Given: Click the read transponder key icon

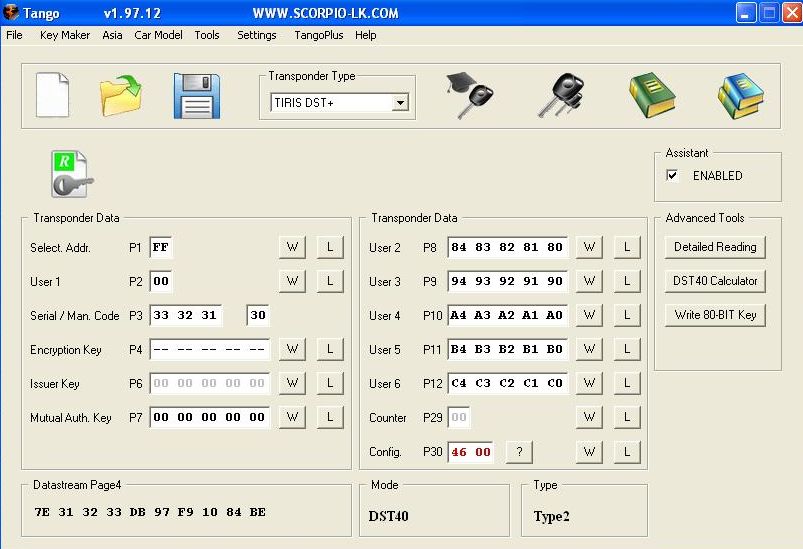Looking at the screenshot, I should click(72, 174).
